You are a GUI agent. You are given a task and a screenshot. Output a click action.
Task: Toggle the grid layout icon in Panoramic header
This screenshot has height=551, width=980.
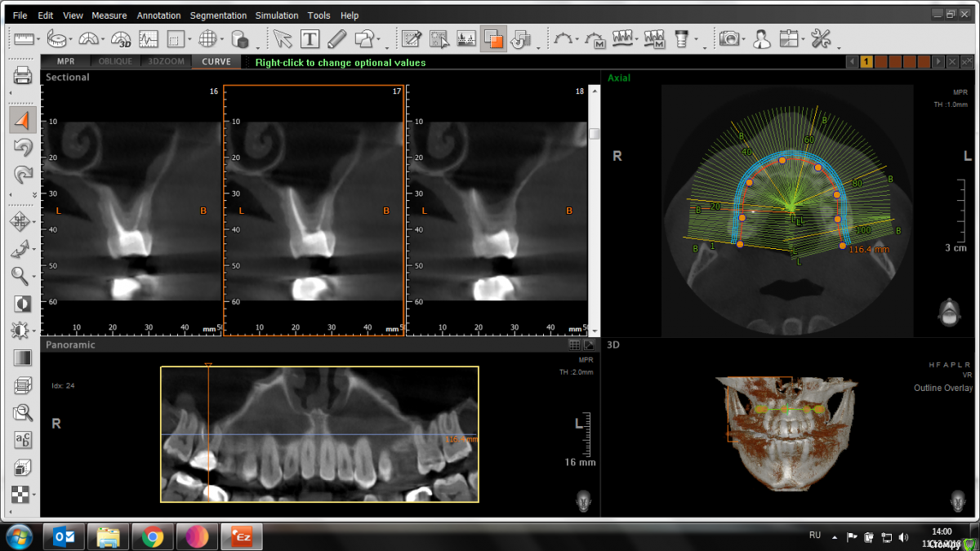574,345
